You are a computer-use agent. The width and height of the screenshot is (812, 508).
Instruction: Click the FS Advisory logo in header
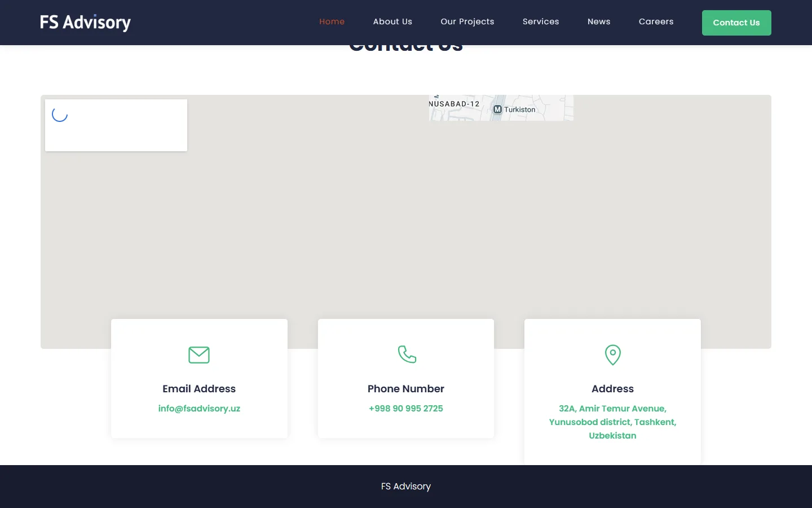(x=85, y=23)
